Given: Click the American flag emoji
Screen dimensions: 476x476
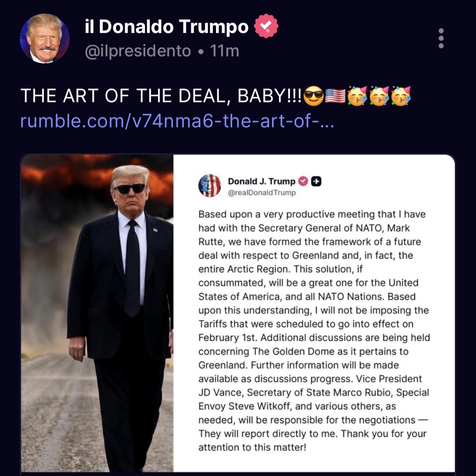Looking at the screenshot, I should [x=335, y=96].
